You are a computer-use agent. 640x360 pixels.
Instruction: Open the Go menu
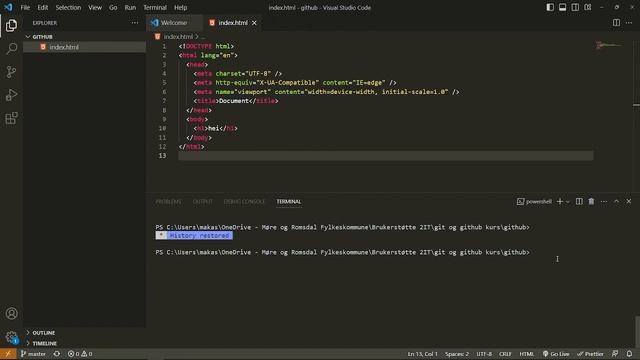[113, 7]
